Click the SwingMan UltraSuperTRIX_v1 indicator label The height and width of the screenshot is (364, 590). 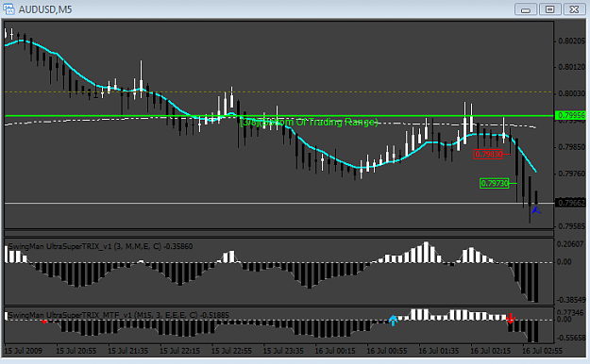(100, 246)
